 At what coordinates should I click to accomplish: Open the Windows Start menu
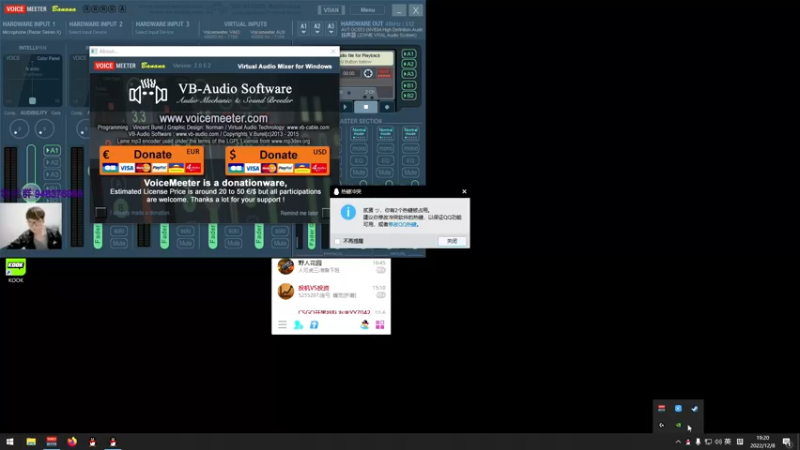pos(10,441)
